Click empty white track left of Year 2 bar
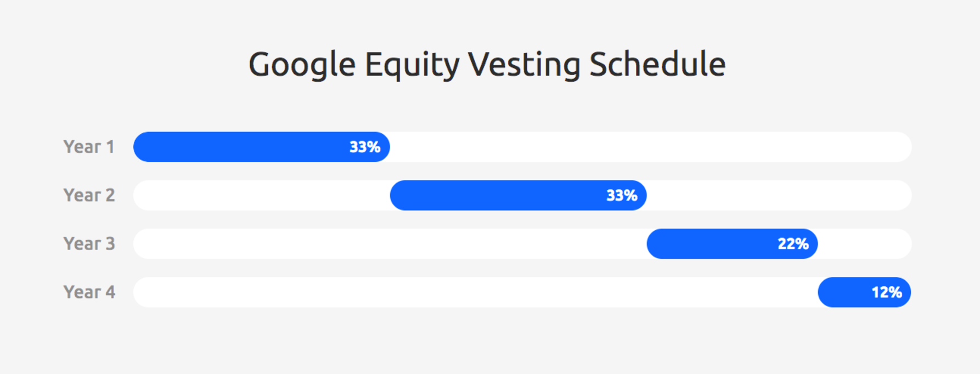 262,195
